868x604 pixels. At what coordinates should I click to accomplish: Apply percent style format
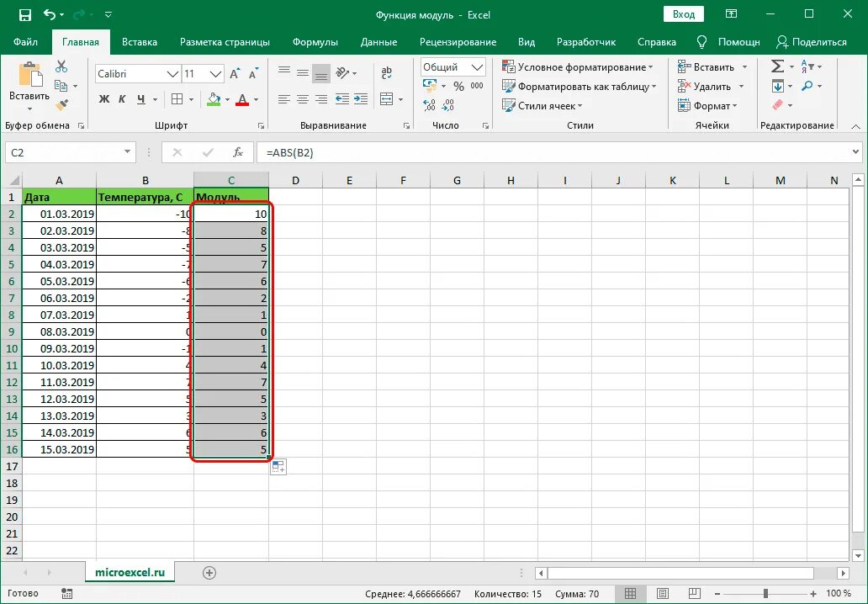coord(458,86)
